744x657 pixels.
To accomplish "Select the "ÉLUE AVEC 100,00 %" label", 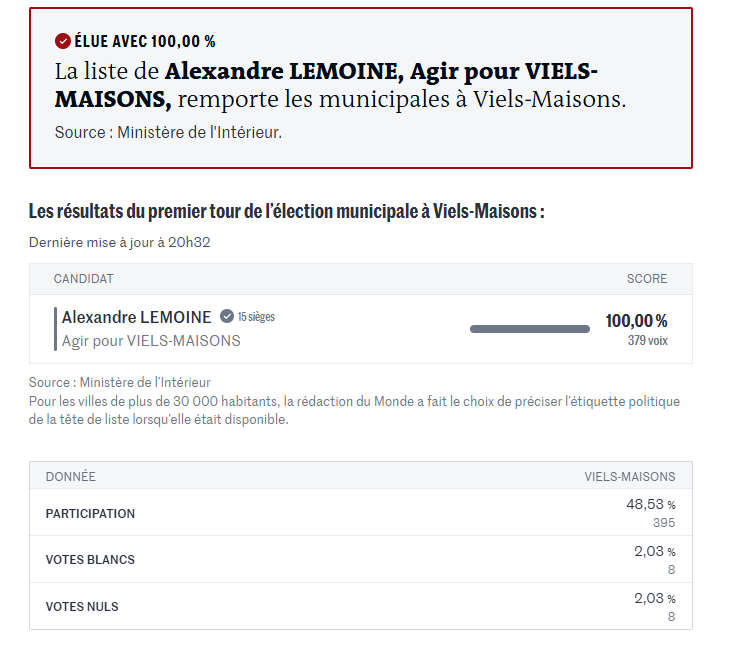I will (145, 41).
